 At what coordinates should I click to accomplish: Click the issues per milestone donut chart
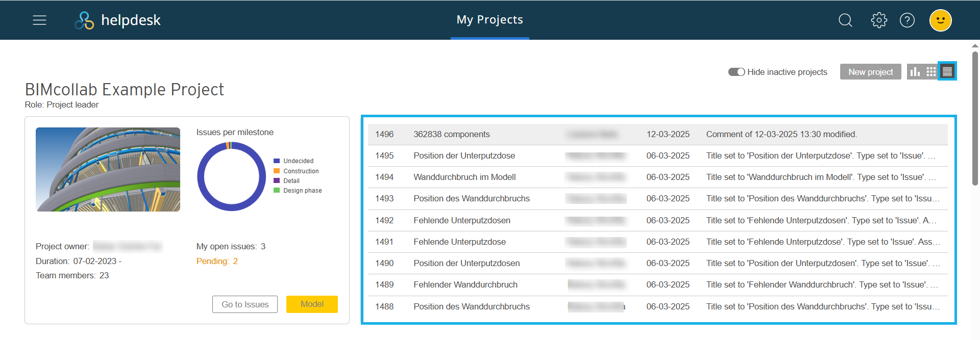tap(232, 176)
